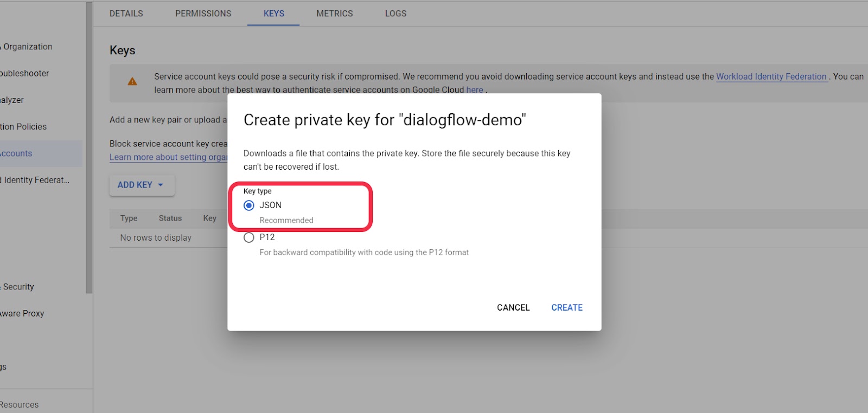Click the dialog title 'Create private key'

(385, 120)
